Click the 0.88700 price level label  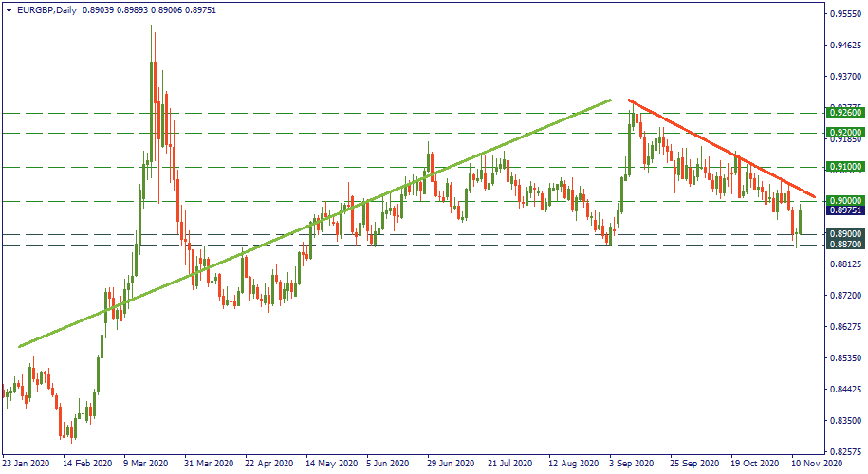click(842, 245)
